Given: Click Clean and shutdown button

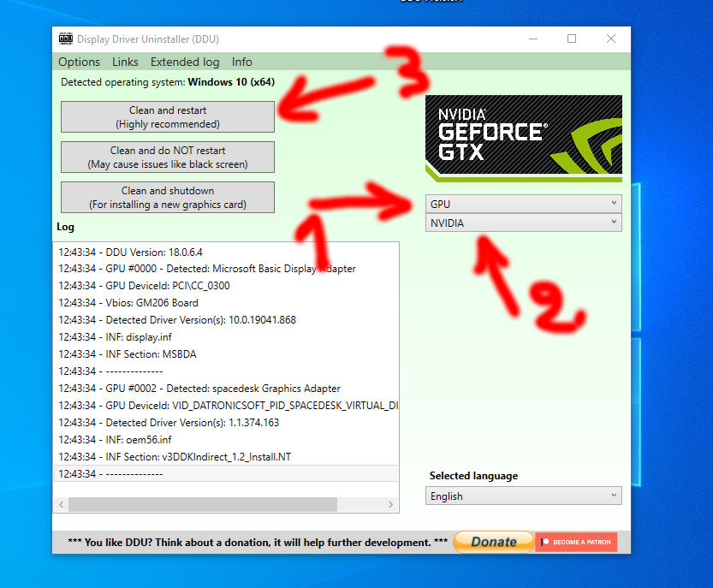Looking at the screenshot, I should pos(168,198).
